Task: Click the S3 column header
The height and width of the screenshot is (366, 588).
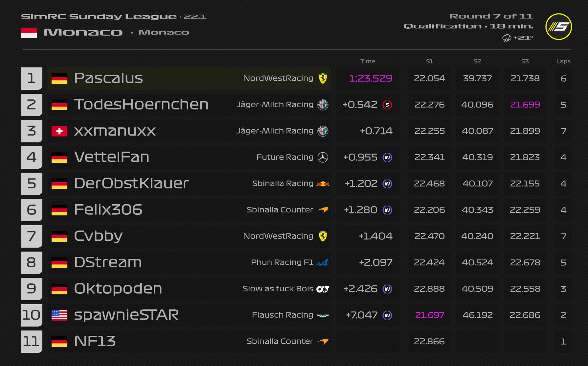Action: 525,61
